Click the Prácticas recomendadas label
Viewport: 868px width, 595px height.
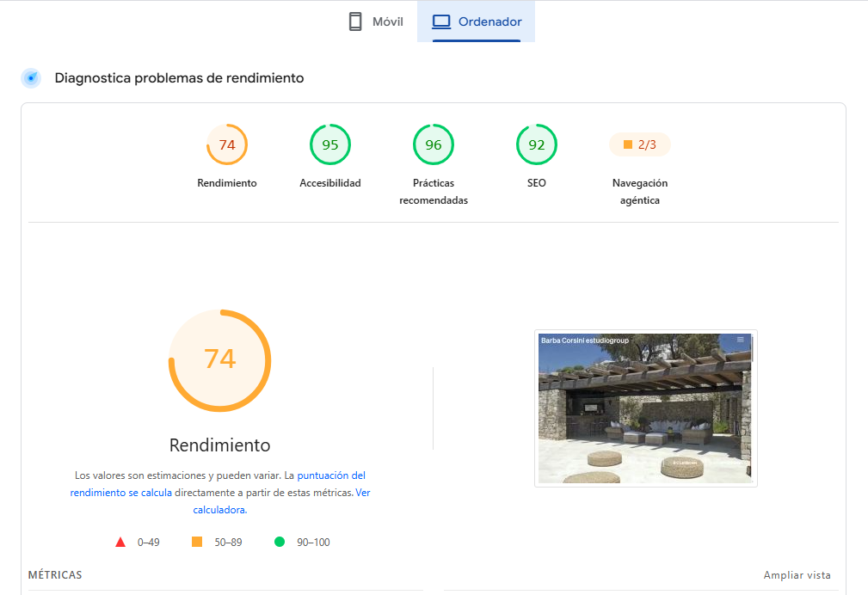pyautogui.click(x=434, y=192)
